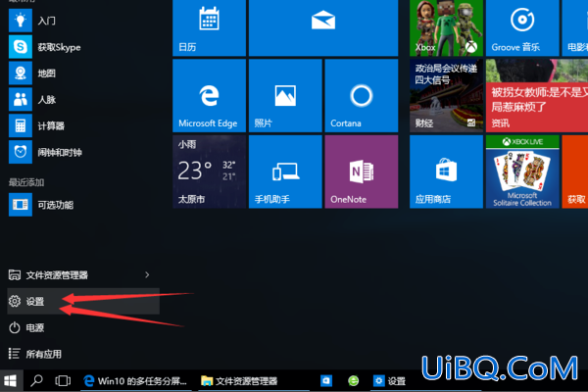Open the Mail envelope tile
The width and height of the screenshot is (588, 392).
click(x=323, y=27)
